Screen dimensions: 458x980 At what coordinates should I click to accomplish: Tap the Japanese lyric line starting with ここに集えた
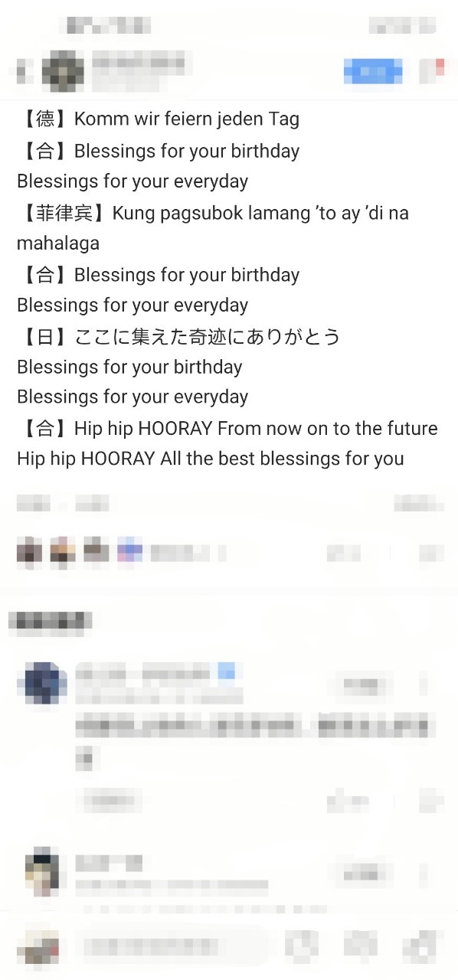click(207, 336)
